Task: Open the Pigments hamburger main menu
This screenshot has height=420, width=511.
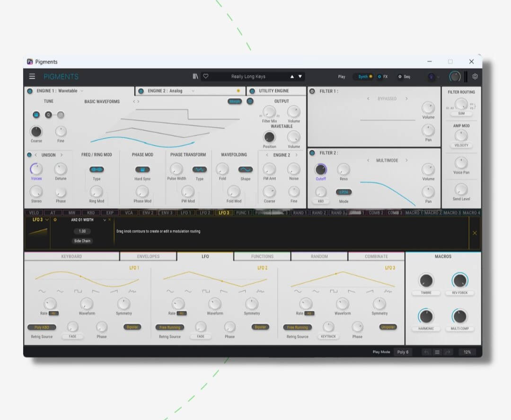Action: (32, 76)
